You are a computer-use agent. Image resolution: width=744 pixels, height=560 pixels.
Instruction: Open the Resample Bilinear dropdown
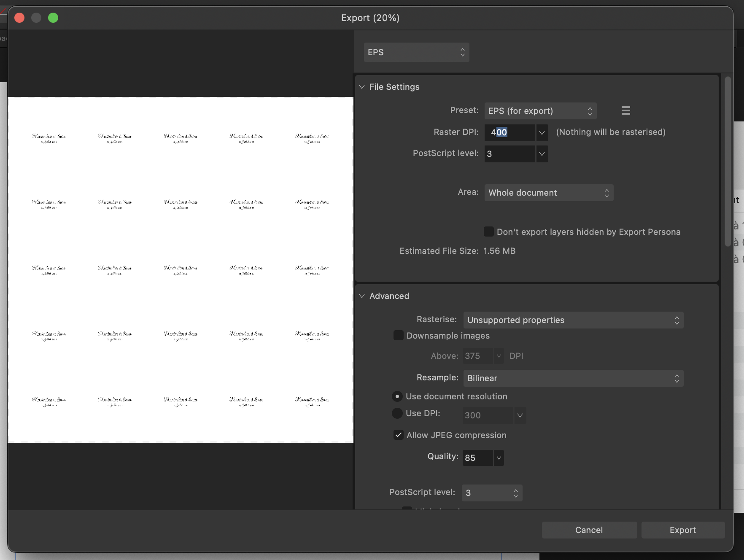(x=573, y=378)
